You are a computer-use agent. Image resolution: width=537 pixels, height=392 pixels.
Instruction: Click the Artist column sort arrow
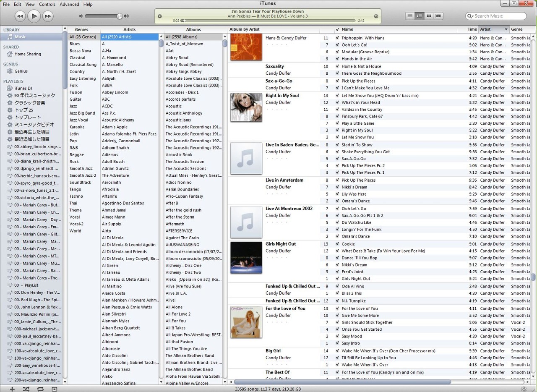pos(506,29)
